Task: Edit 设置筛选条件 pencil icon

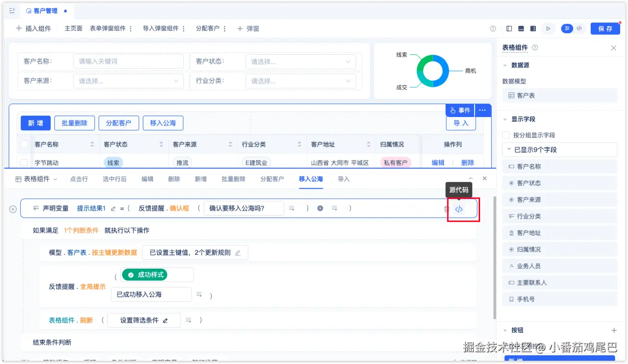Action: (165, 320)
